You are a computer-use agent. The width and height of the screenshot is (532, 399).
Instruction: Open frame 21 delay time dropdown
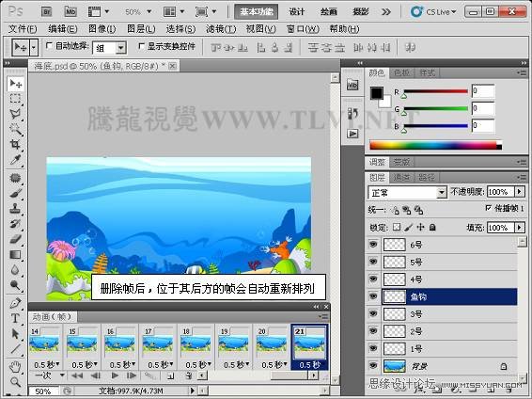[310, 365]
